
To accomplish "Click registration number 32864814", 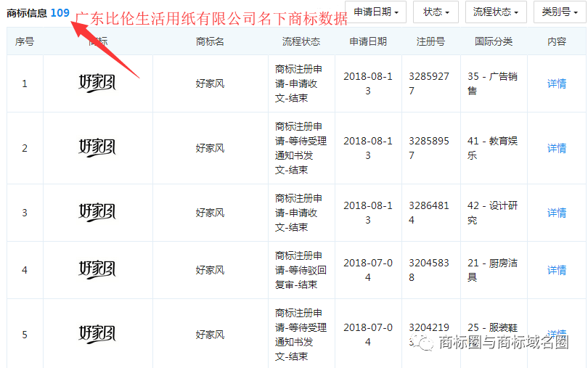I will [x=429, y=213].
